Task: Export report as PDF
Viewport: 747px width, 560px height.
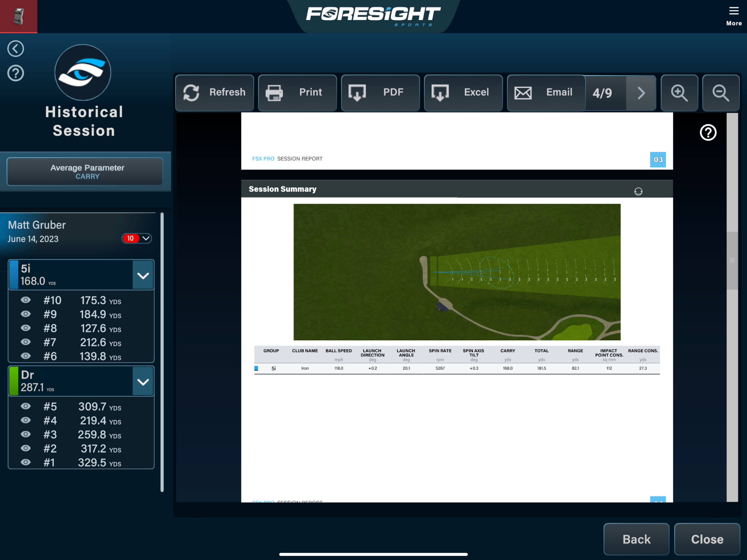Action: point(380,92)
